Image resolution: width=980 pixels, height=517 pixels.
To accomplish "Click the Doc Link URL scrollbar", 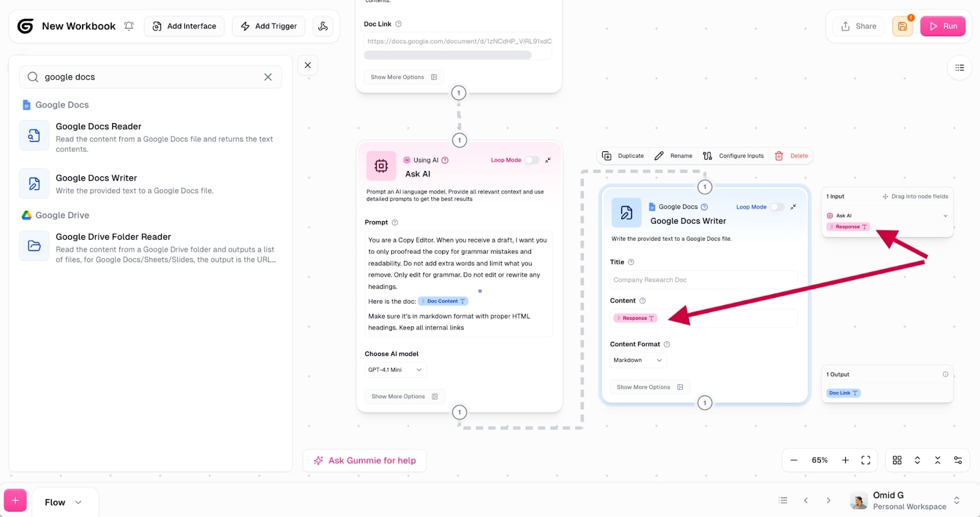I will [x=448, y=55].
